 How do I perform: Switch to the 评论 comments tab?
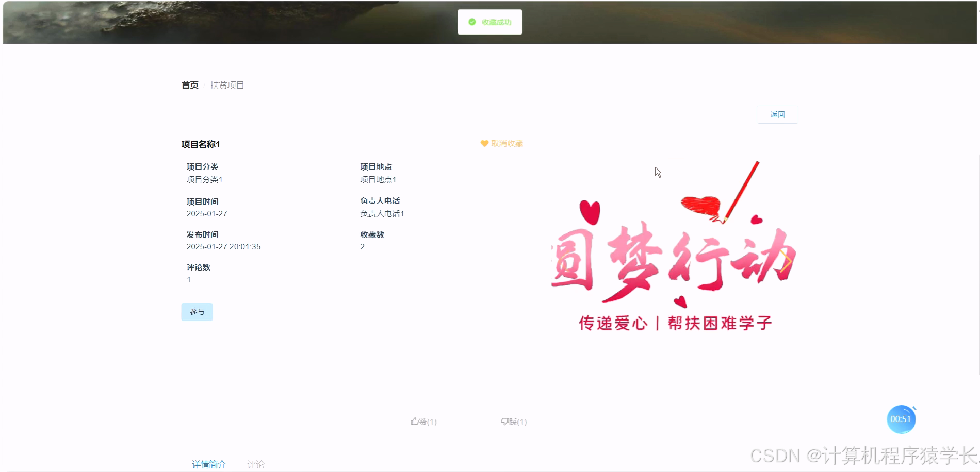point(256,464)
